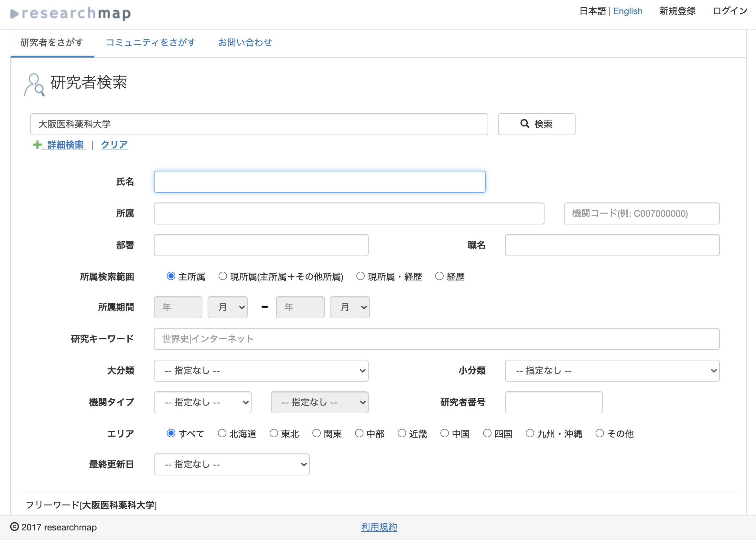This screenshot has height=544, width=756.
Task: Focus the free-word search box with 大阪医科薬科大学
Action: click(259, 124)
